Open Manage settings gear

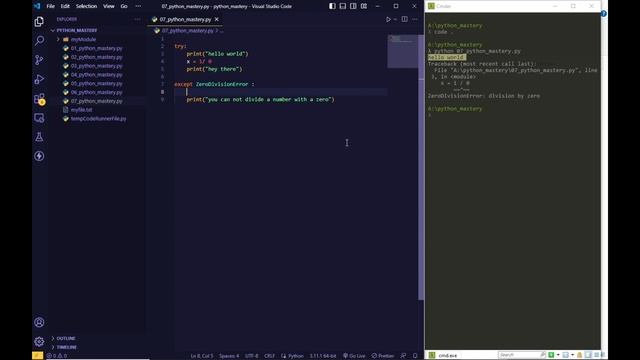[39, 341]
